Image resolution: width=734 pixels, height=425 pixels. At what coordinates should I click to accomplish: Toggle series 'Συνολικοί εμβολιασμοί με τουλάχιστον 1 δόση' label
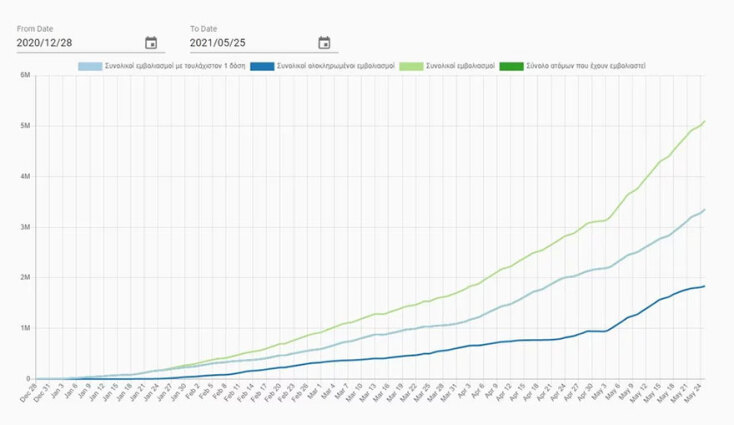172,66
